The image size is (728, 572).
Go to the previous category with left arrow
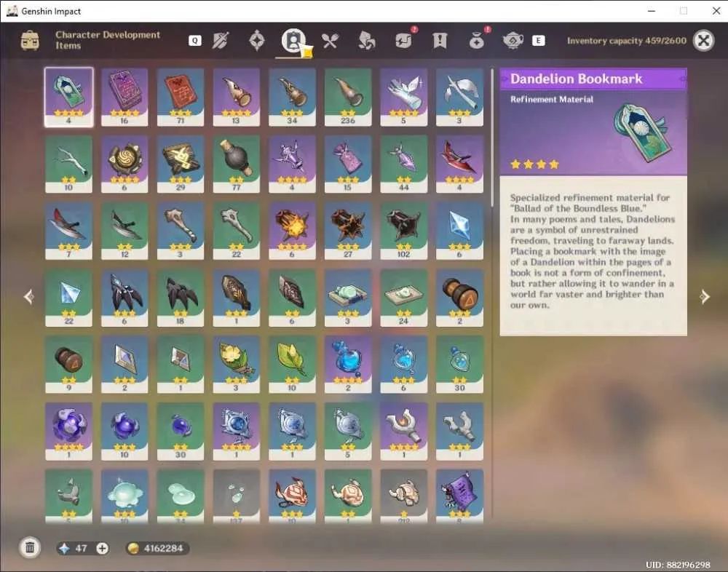[29, 296]
